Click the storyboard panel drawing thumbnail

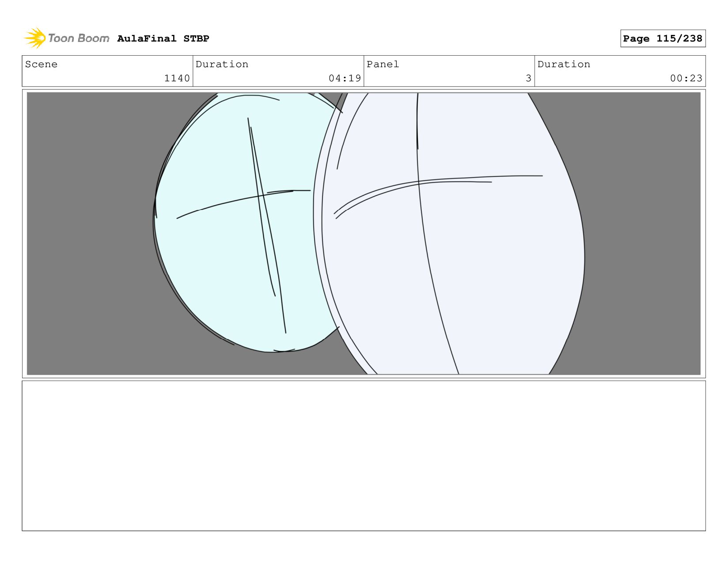364,233
